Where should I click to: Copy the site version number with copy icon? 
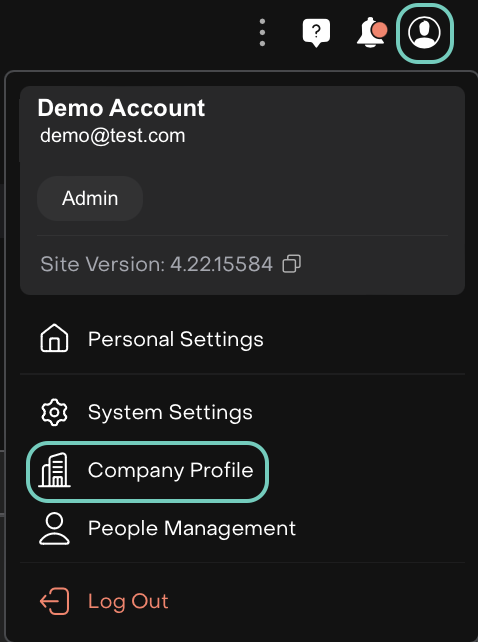click(292, 264)
